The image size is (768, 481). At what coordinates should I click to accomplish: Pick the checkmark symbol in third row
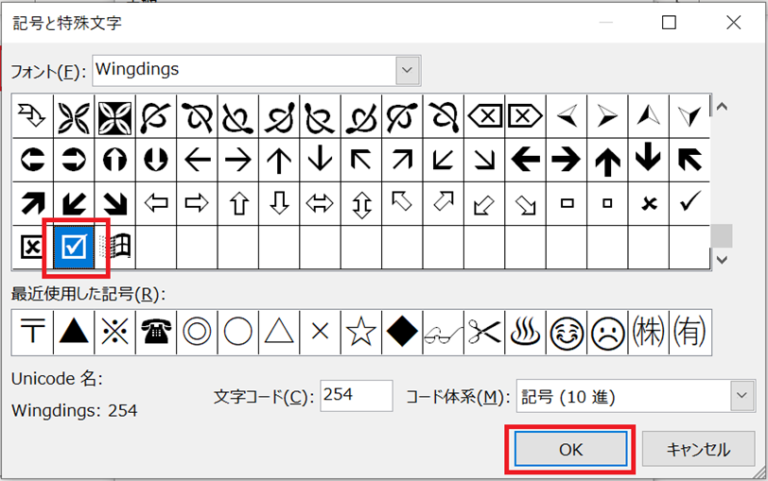click(x=689, y=203)
